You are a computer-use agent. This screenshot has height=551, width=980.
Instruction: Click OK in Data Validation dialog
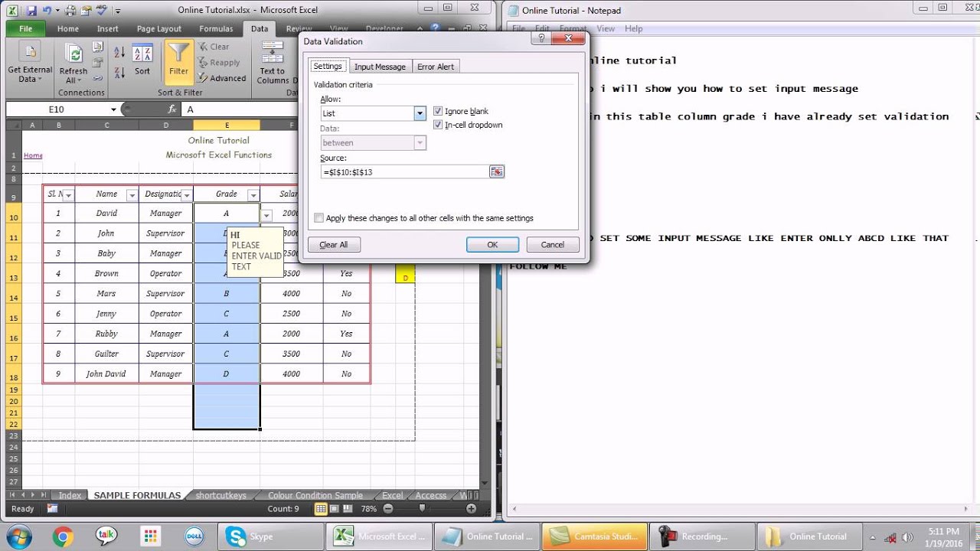point(492,245)
